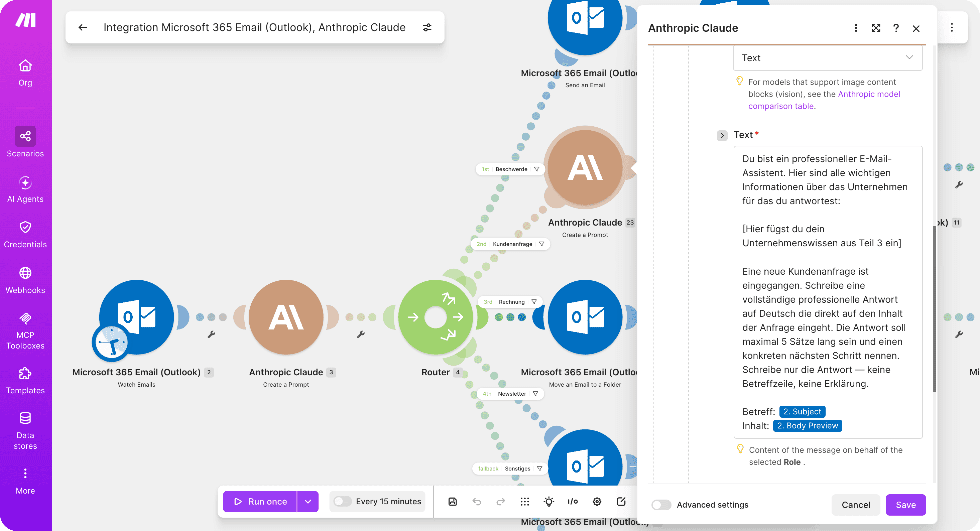Open the More menu in sidebar

click(25, 481)
